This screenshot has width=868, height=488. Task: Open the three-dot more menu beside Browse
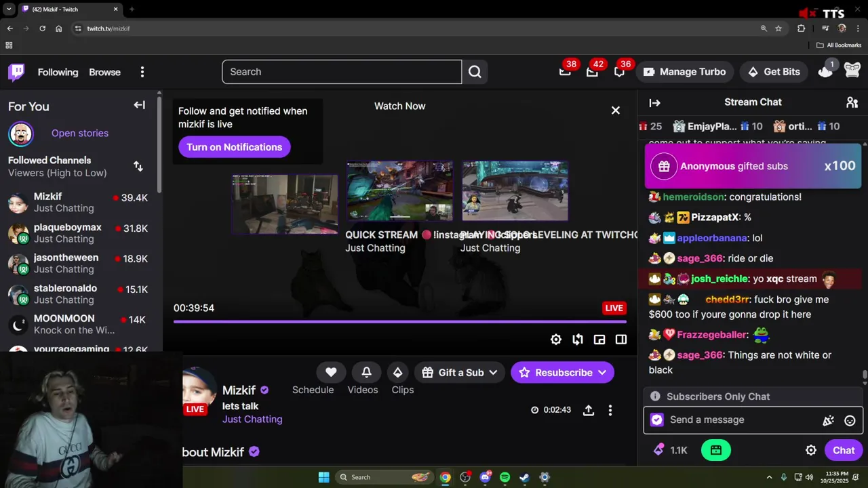coord(142,72)
